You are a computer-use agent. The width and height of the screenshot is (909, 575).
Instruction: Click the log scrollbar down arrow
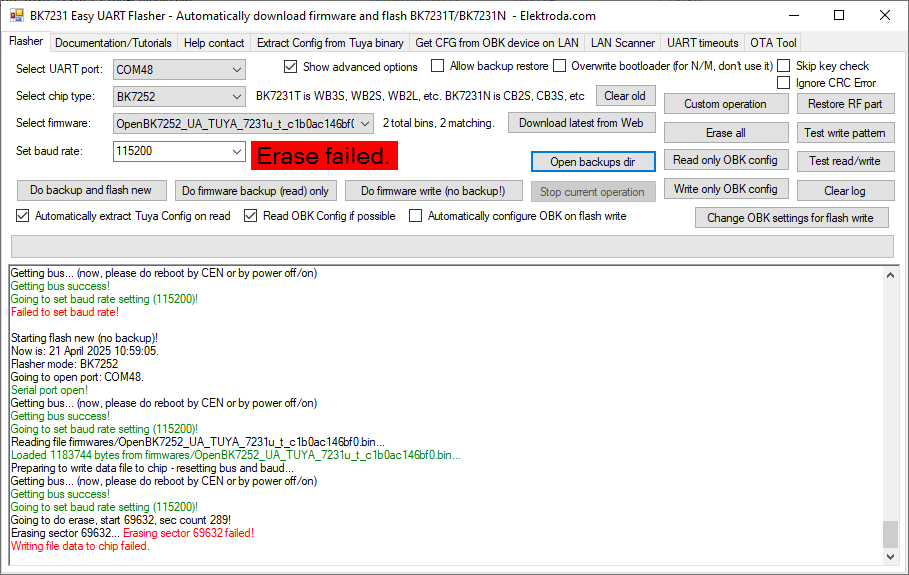coord(890,557)
